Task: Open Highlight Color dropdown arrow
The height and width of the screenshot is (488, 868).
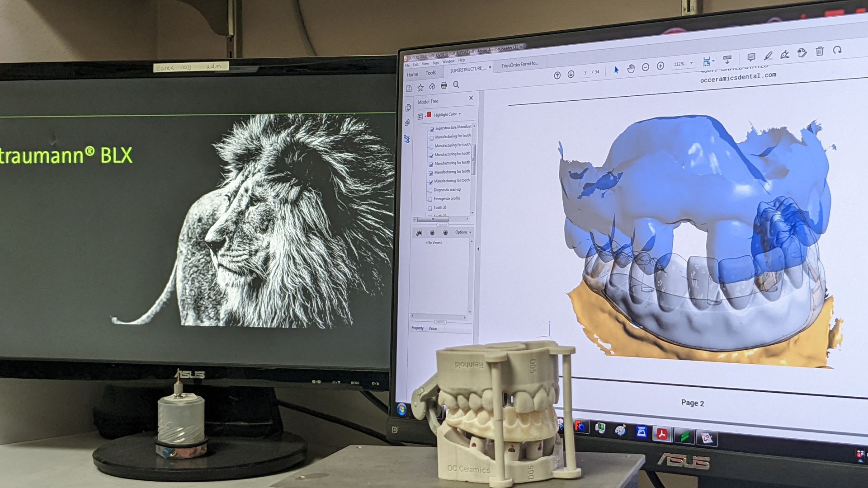Action: point(460,114)
